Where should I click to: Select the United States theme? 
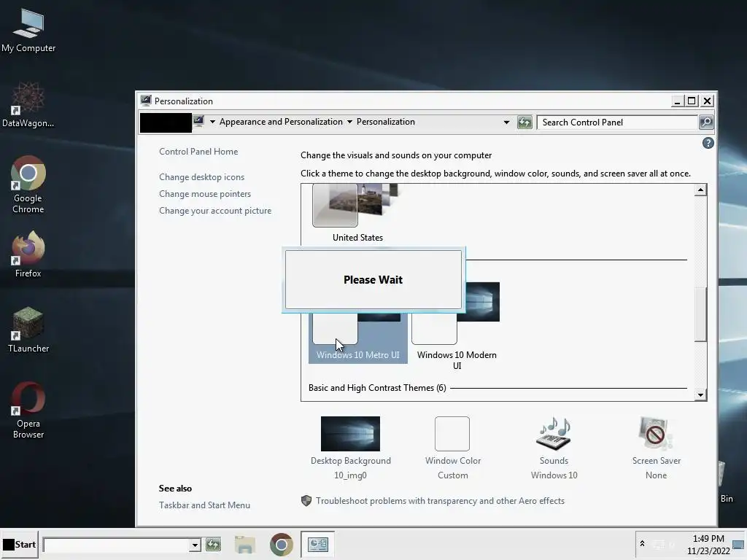[357, 214]
